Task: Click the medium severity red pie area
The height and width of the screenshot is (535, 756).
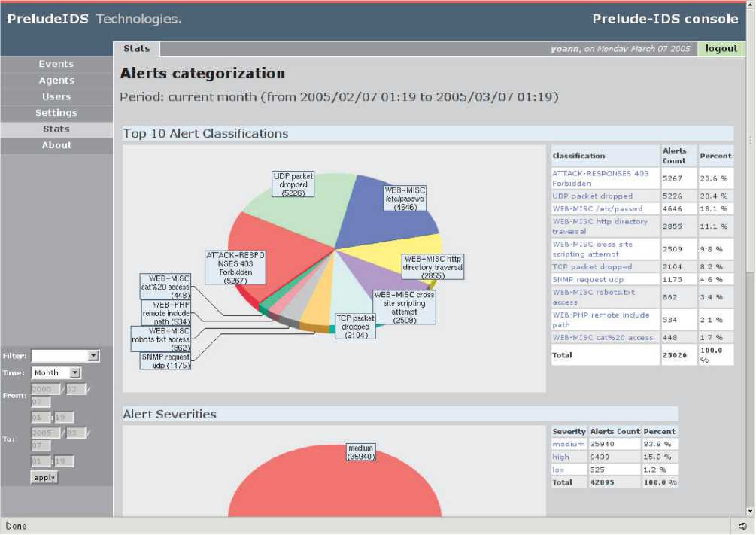Action: 335,488
